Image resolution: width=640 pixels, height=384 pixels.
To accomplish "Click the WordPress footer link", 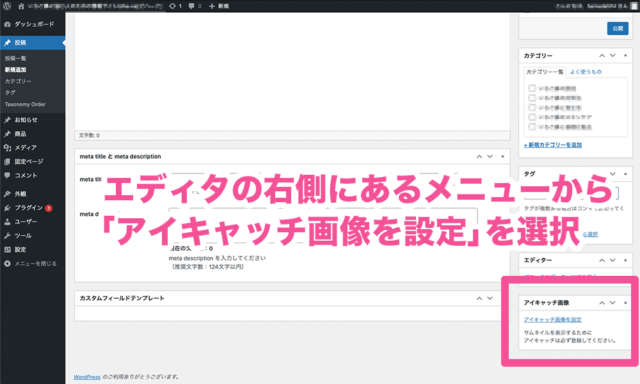I will click(x=87, y=377).
